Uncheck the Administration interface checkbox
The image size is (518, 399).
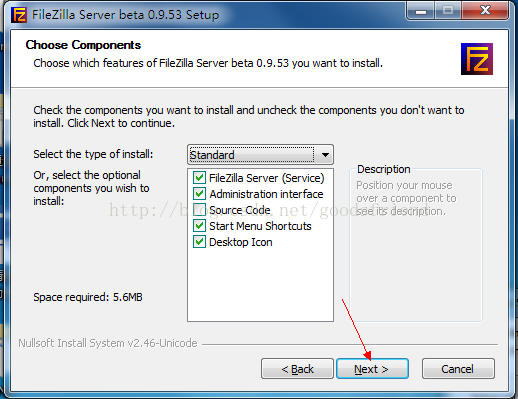[x=199, y=194]
